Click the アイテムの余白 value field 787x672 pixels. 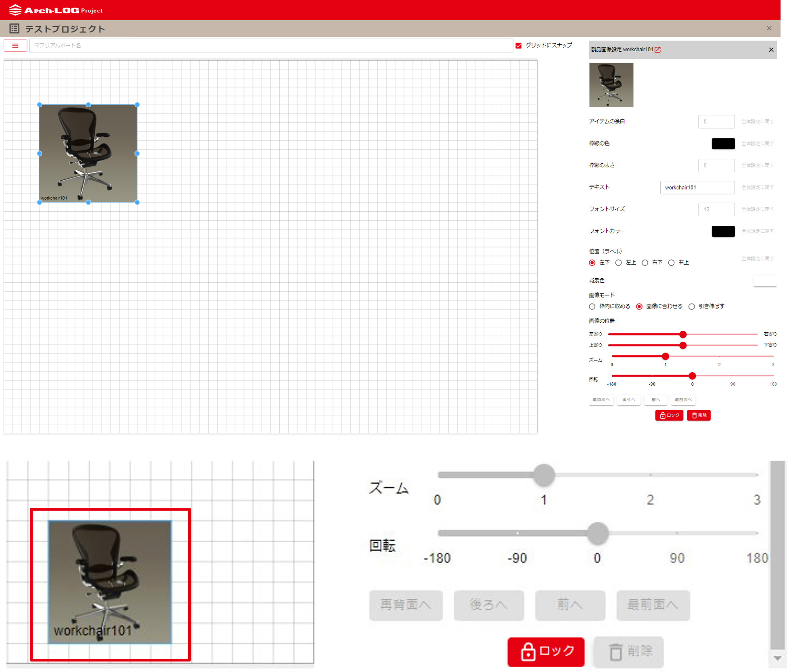tap(716, 121)
